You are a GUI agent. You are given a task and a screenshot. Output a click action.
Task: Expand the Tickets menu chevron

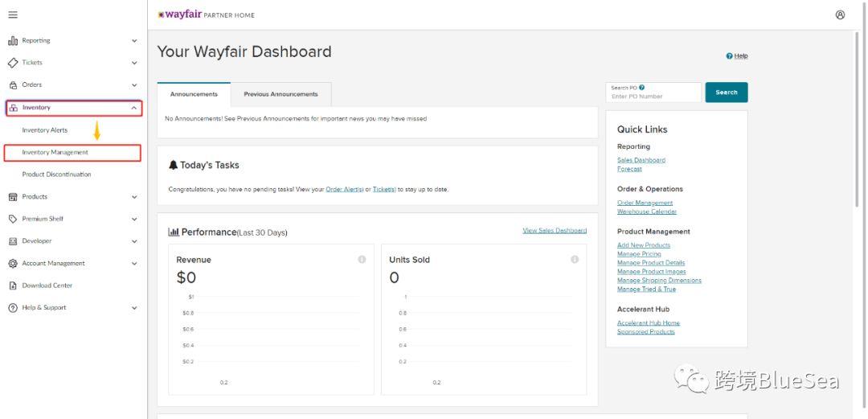pos(134,63)
